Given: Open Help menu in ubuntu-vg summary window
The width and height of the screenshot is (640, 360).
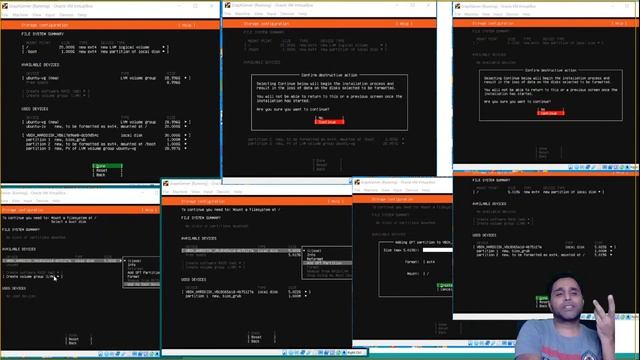Looking at the screenshot, I should (82, 15).
